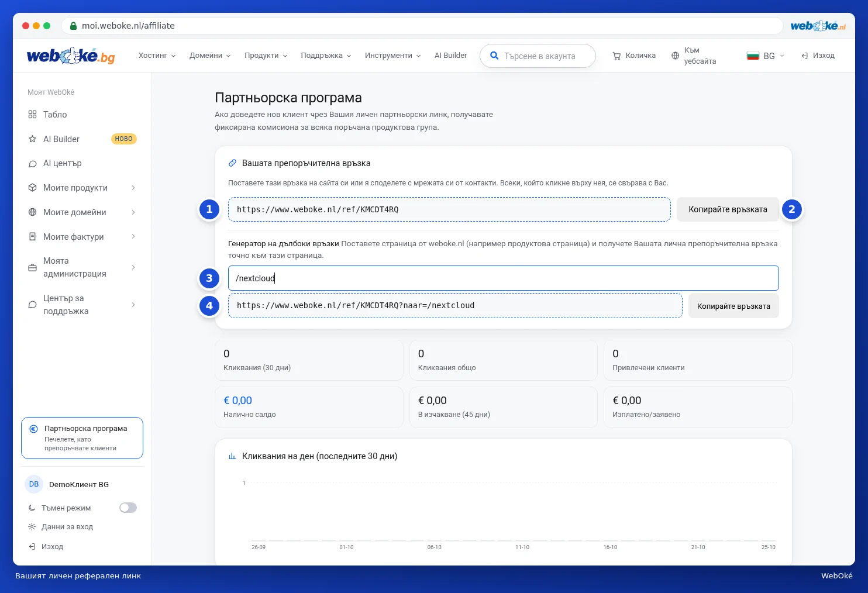The image size is (868, 593).
Task: Click the logout icon in top navigation
Action: pos(805,56)
